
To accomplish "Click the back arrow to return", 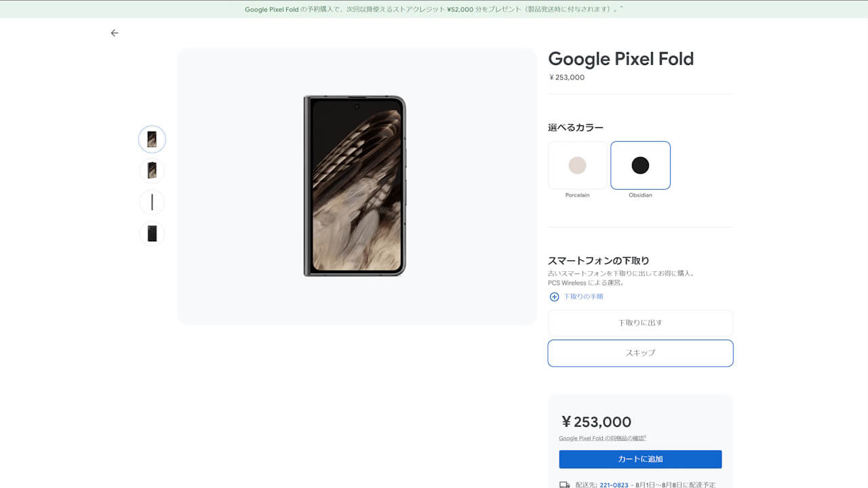I will click(114, 33).
